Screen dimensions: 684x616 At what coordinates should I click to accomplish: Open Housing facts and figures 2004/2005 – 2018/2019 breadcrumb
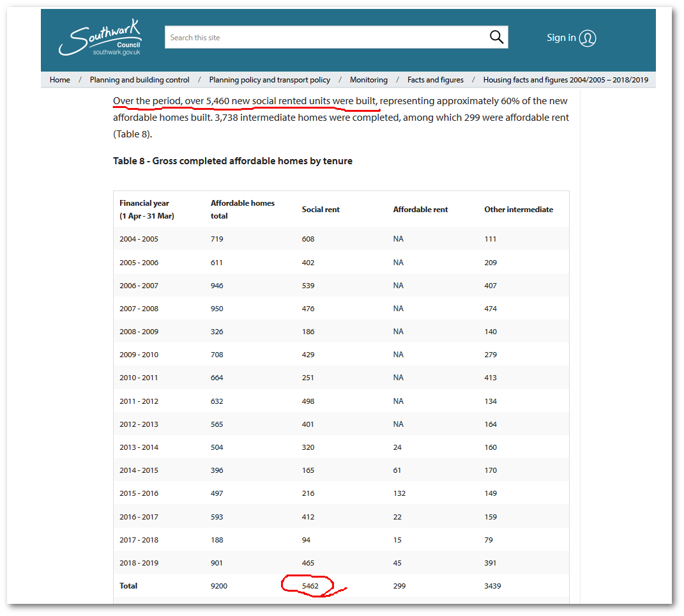566,80
